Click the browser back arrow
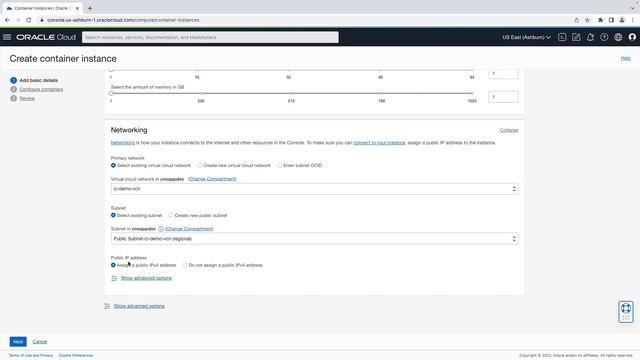640x360 pixels. pyautogui.click(x=7, y=20)
